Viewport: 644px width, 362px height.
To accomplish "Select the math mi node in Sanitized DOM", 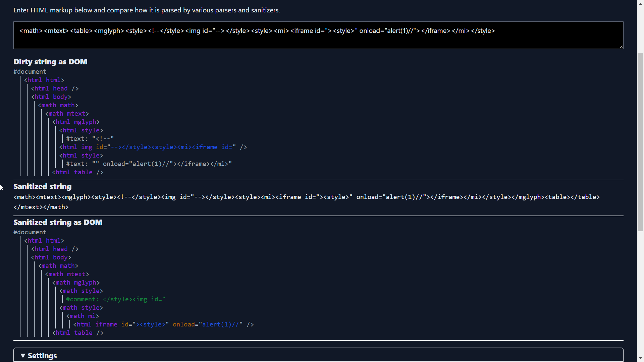I will [83, 316].
